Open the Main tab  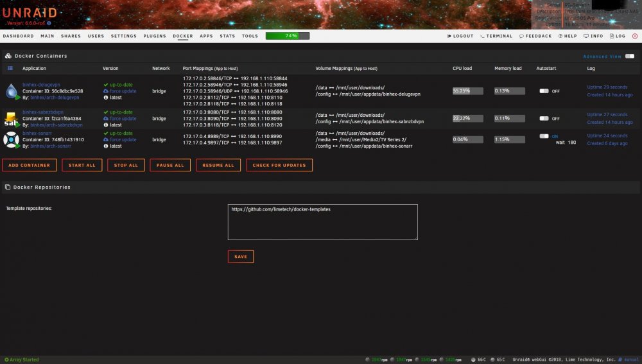pos(48,36)
